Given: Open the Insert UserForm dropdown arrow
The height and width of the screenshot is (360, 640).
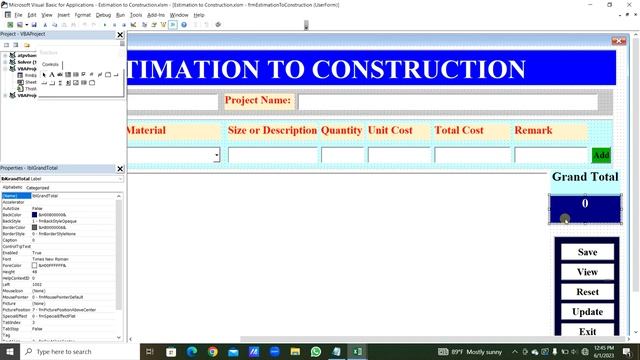Looking at the screenshot, I should coord(27,24).
